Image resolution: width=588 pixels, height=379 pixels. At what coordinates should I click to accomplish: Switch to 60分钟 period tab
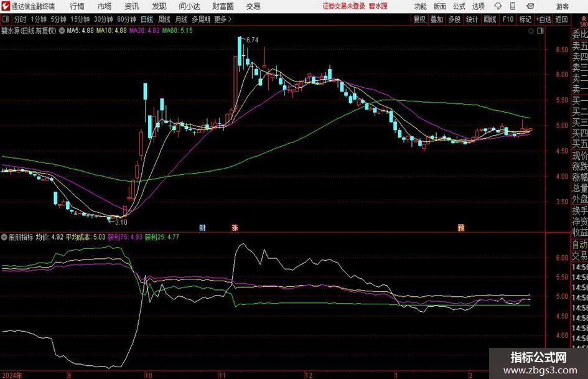click(127, 19)
